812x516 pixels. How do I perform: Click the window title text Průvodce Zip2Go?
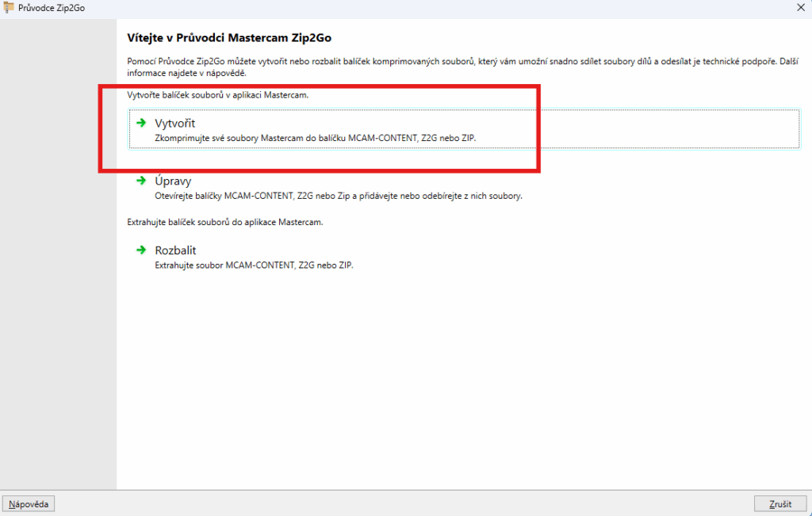(x=52, y=9)
